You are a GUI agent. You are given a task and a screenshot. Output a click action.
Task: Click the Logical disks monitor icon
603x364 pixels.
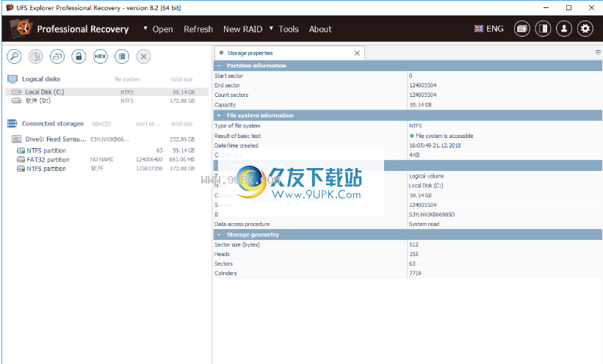pos(12,79)
